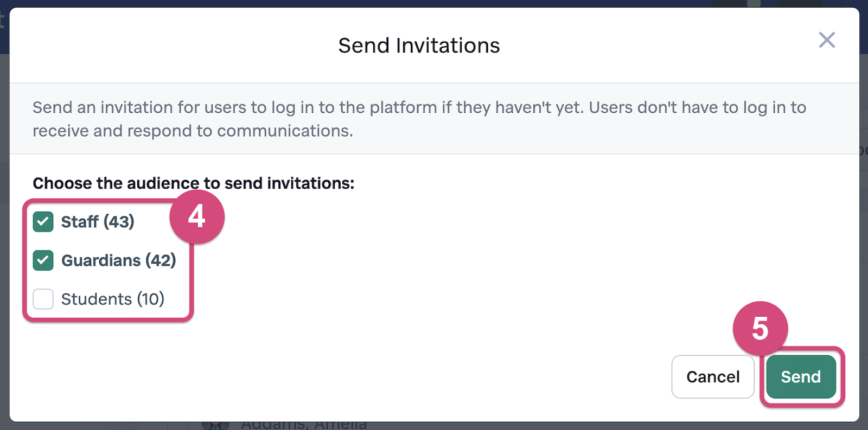The height and width of the screenshot is (430, 868).
Task: Click the 'Choose the audience' heading
Action: pos(194,183)
